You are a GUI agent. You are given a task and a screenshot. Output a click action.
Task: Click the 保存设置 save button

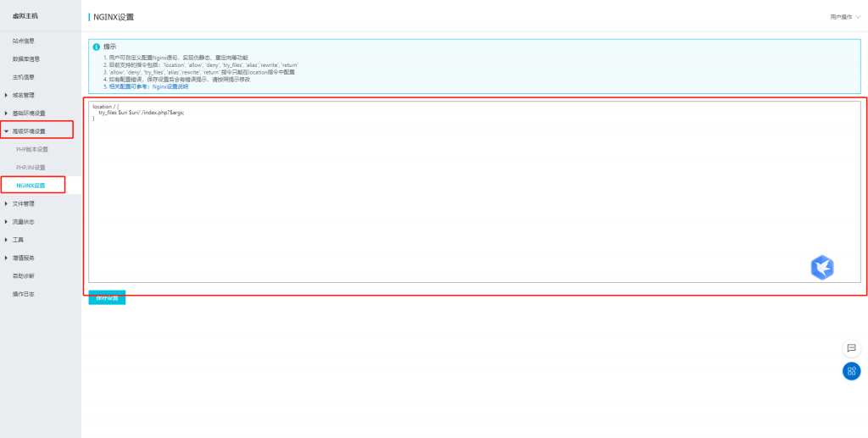pyautogui.click(x=107, y=298)
